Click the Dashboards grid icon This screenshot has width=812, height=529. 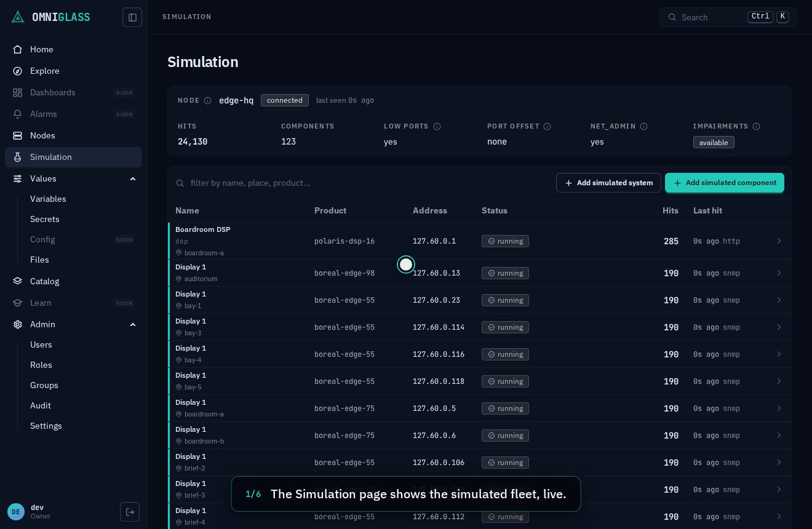point(18,92)
